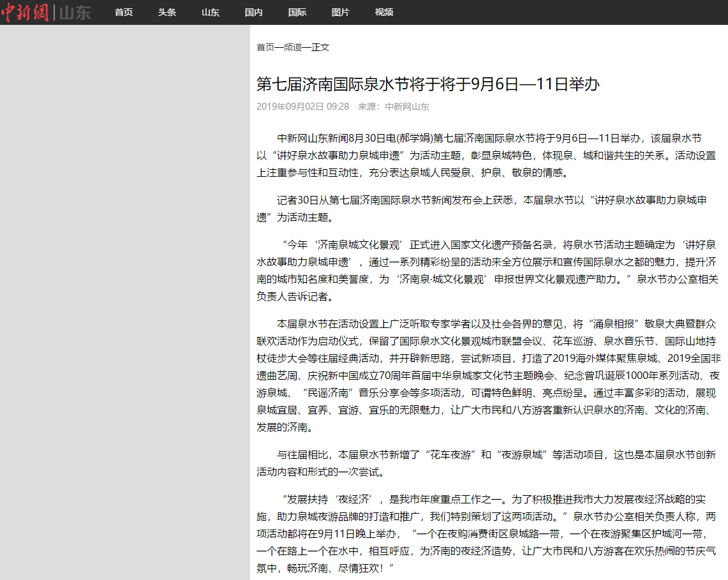Click the paragraph starting “发展扶持‘夜经济’
Screen dimensions: 728x580
487,533
